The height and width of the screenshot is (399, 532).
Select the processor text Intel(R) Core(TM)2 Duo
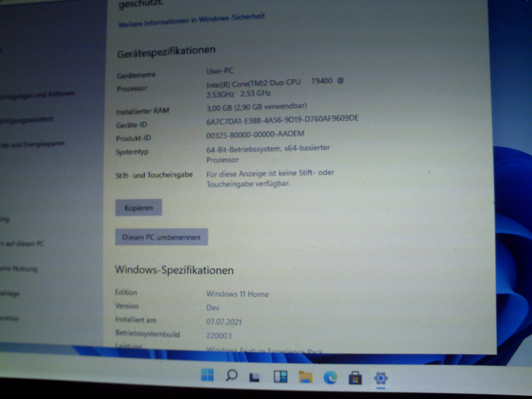coord(246,84)
